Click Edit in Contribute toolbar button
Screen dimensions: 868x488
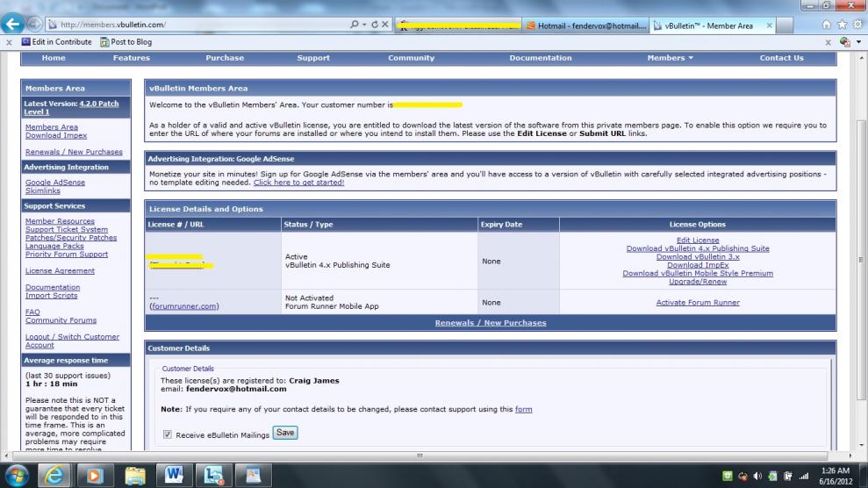coord(56,41)
